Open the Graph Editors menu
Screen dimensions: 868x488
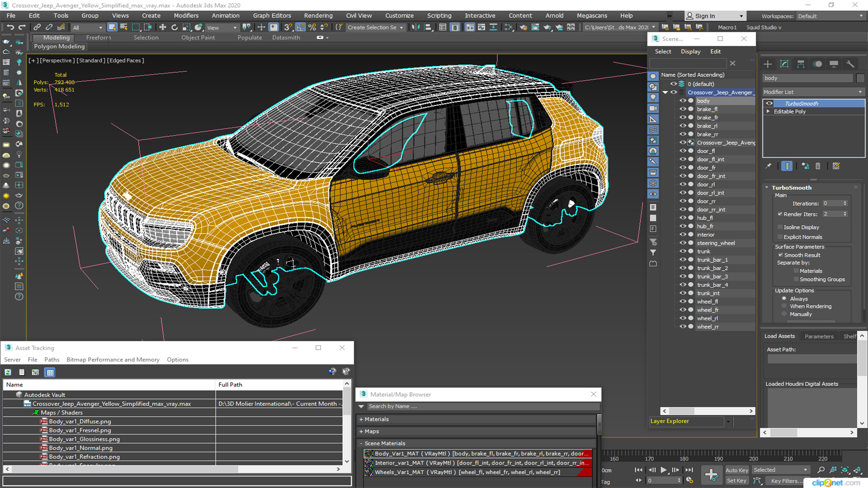coord(272,15)
